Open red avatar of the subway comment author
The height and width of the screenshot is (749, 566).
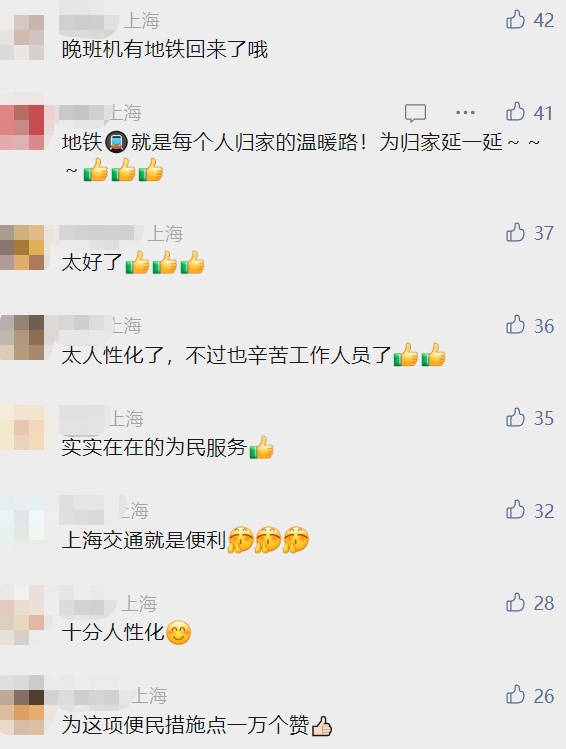coord(22,127)
